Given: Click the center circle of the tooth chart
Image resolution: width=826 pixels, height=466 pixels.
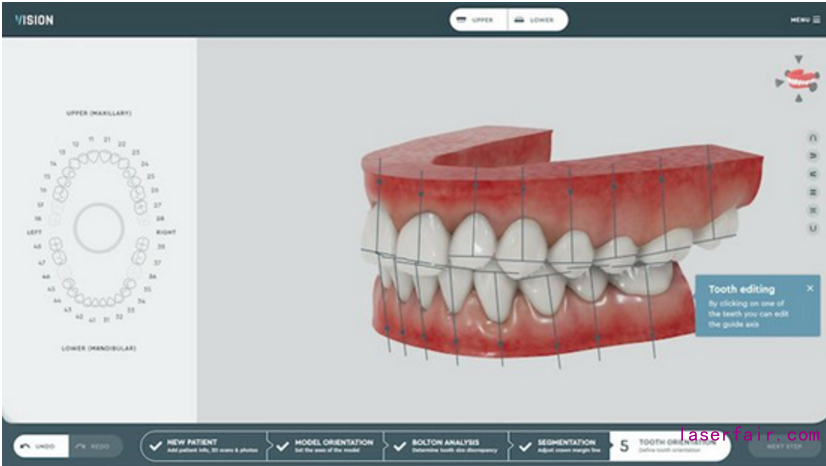Looking at the screenshot, I should click(x=100, y=229).
